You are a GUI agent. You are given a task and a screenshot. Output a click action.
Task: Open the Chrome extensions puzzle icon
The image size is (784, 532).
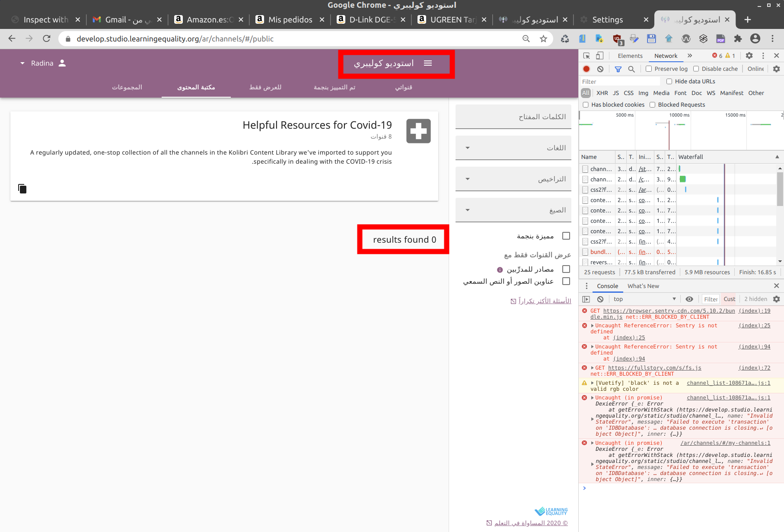click(738, 38)
